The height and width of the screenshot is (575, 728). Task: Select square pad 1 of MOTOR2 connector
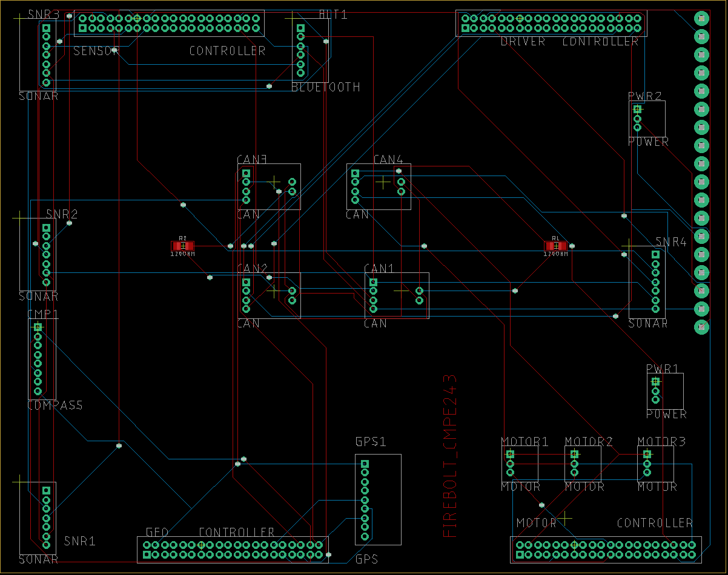(x=574, y=455)
